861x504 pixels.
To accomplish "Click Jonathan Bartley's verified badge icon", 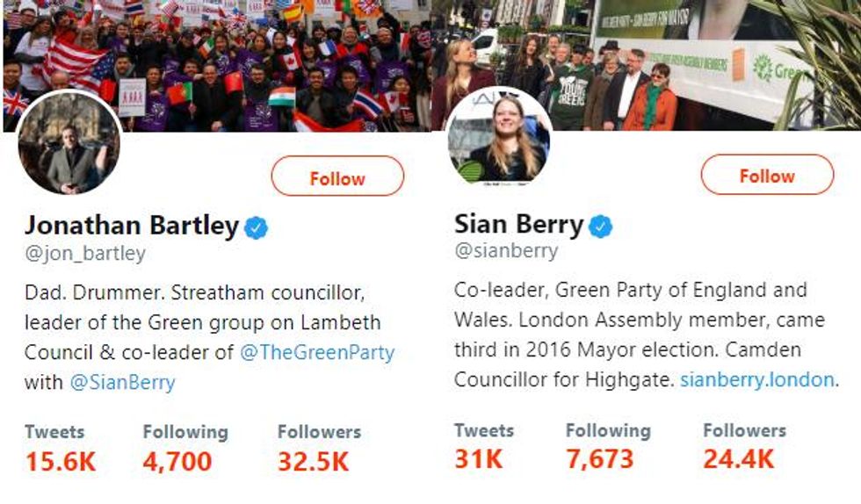I will (x=256, y=227).
